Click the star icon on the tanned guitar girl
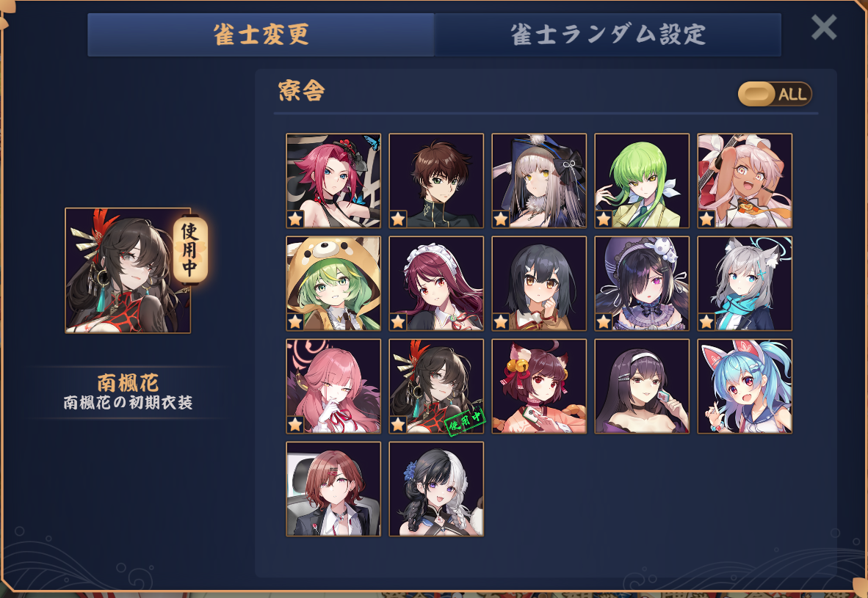The height and width of the screenshot is (598, 868). click(x=706, y=219)
